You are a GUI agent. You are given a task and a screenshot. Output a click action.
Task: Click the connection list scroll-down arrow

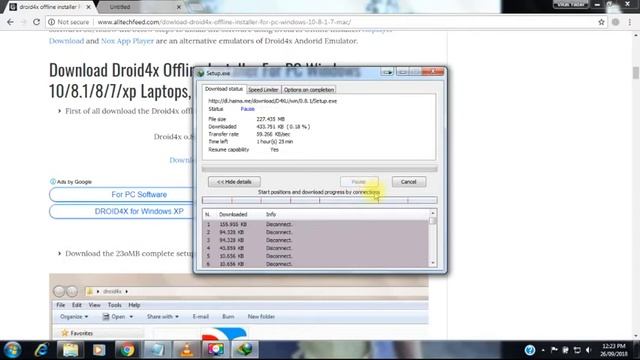pos(433,264)
